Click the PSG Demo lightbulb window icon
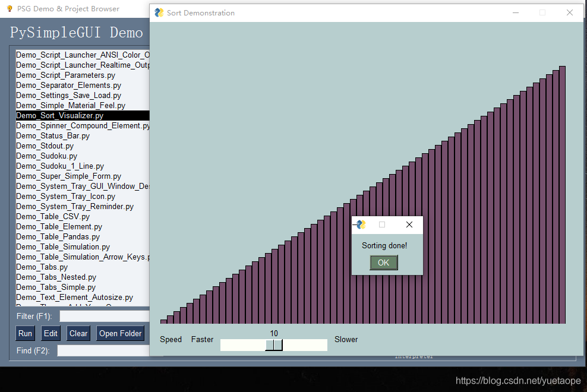587x392 pixels. coord(10,8)
